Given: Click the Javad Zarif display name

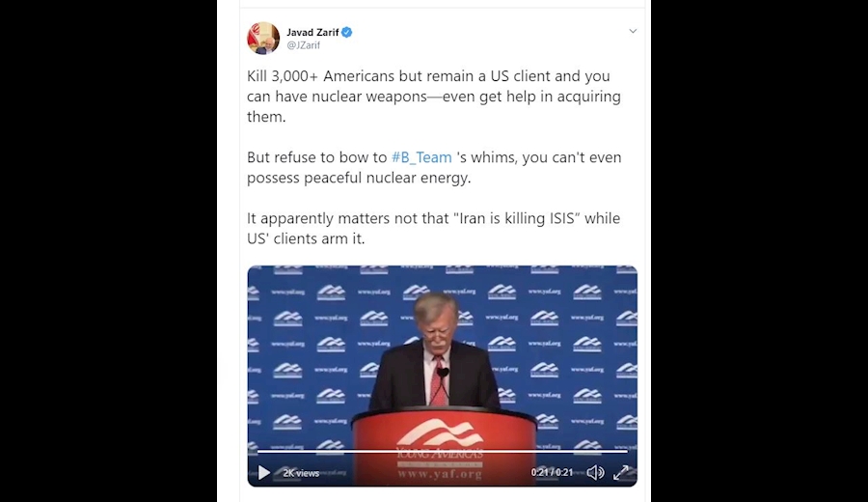Looking at the screenshot, I should 312,32.
